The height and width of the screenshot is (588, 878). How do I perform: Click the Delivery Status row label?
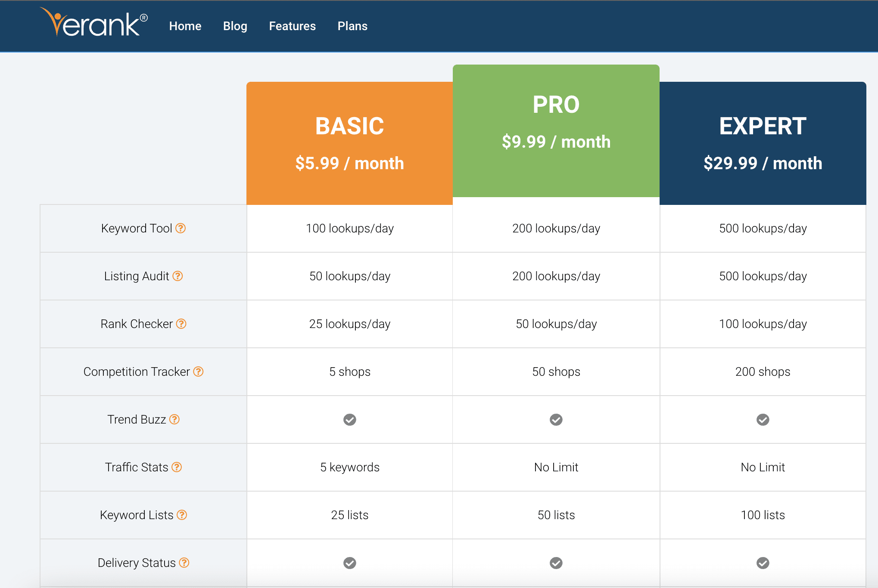point(137,563)
